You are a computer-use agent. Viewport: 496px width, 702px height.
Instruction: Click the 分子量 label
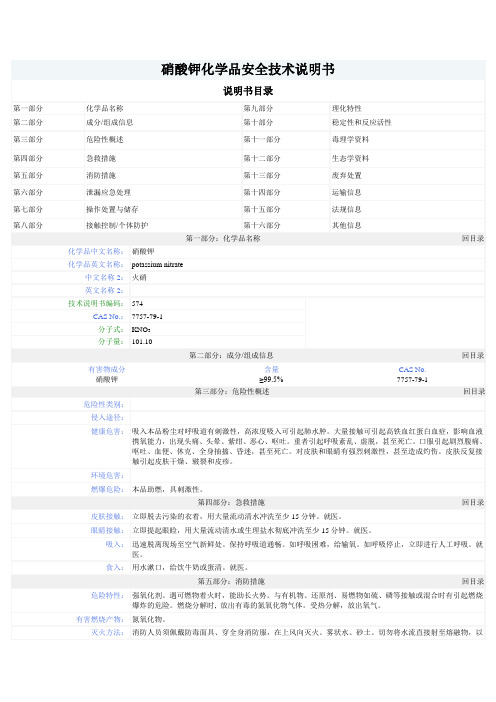pyautogui.click(x=111, y=341)
